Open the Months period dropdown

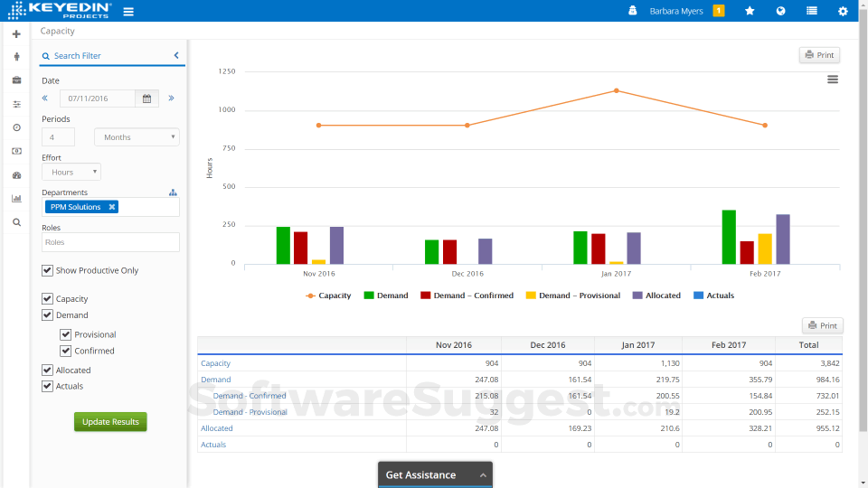(x=137, y=137)
